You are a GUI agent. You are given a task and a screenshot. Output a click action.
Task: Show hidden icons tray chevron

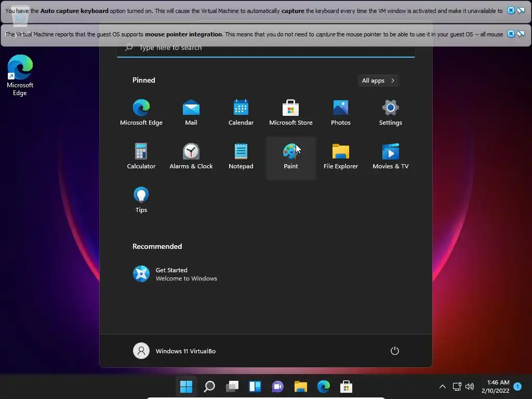pos(443,387)
